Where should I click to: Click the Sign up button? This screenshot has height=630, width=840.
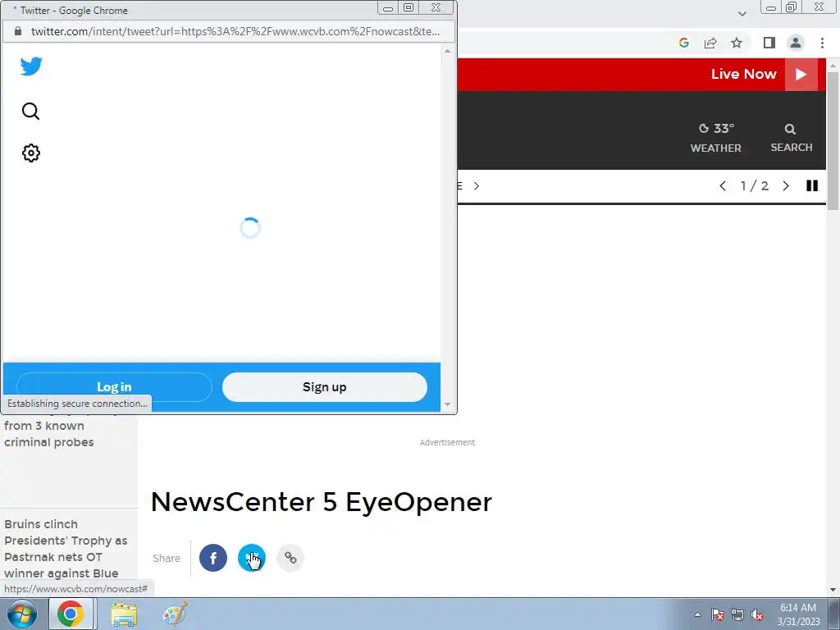(325, 387)
